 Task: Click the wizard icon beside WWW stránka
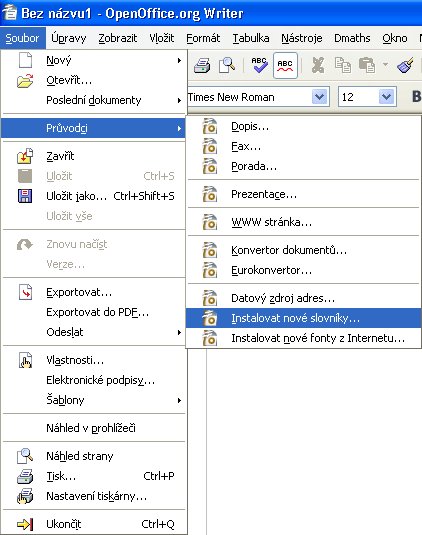point(209,222)
